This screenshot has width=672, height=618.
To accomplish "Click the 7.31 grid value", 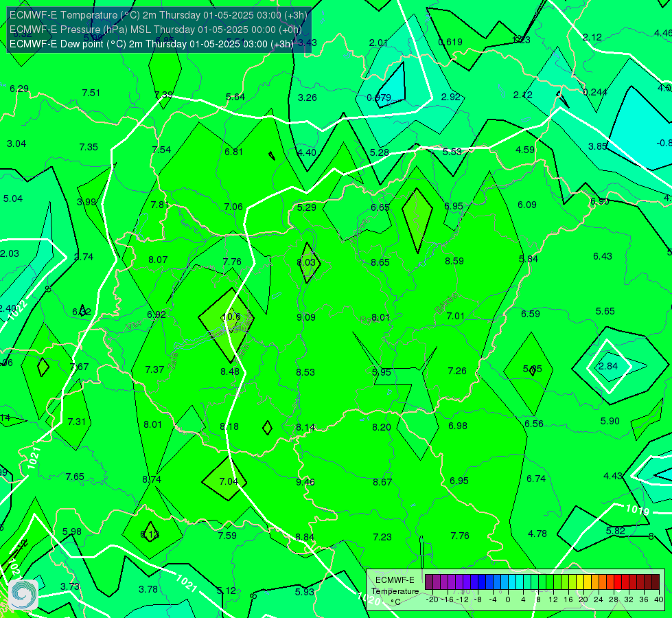I will pyautogui.click(x=77, y=422).
